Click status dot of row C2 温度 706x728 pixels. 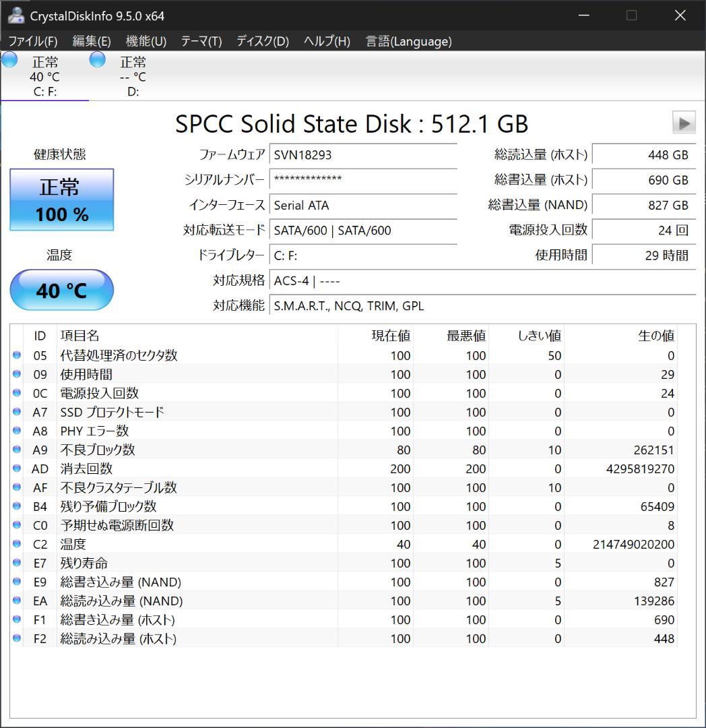tap(17, 544)
